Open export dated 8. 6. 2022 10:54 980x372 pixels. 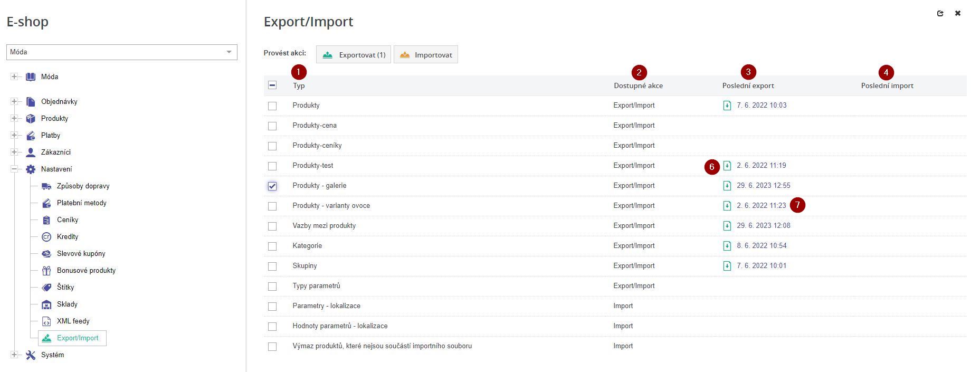(x=762, y=246)
